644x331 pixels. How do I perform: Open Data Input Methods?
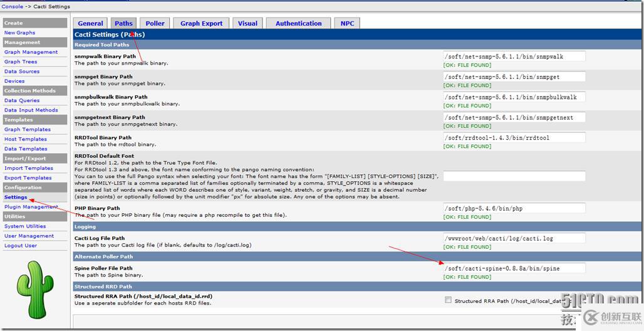pyautogui.click(x=31, y=110)
